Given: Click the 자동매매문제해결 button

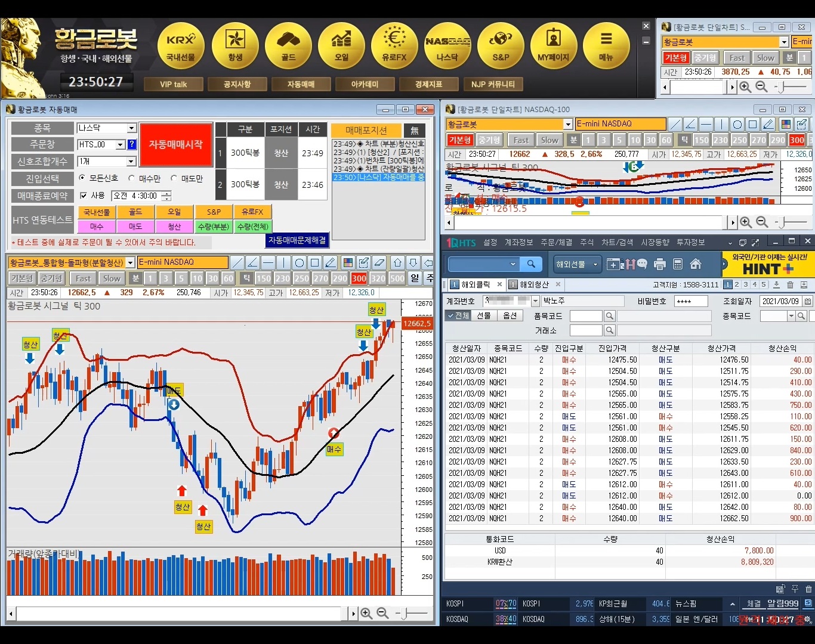Looking at the screenshot, I should tap(297, 240).
